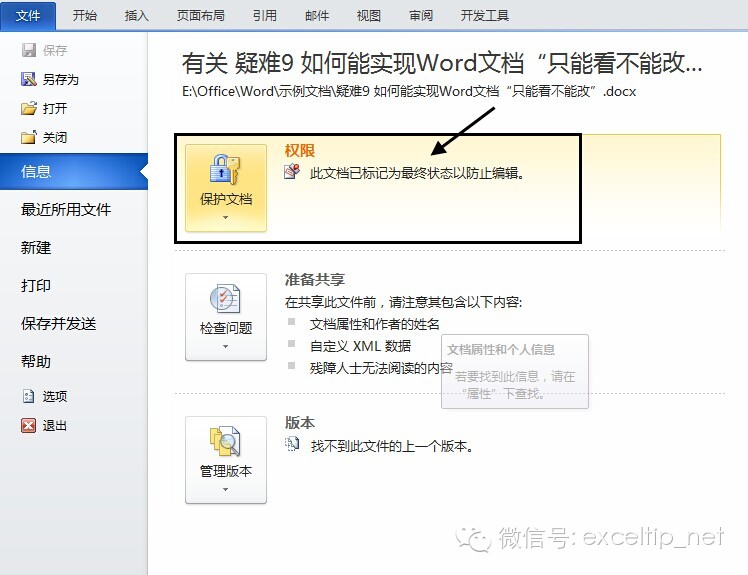The image size is (748, 575).
Task: Click the 版本 heading
Action: coord(300,423)
